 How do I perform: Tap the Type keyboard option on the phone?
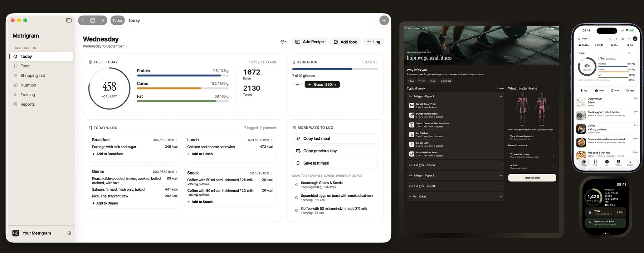(630, 90)
